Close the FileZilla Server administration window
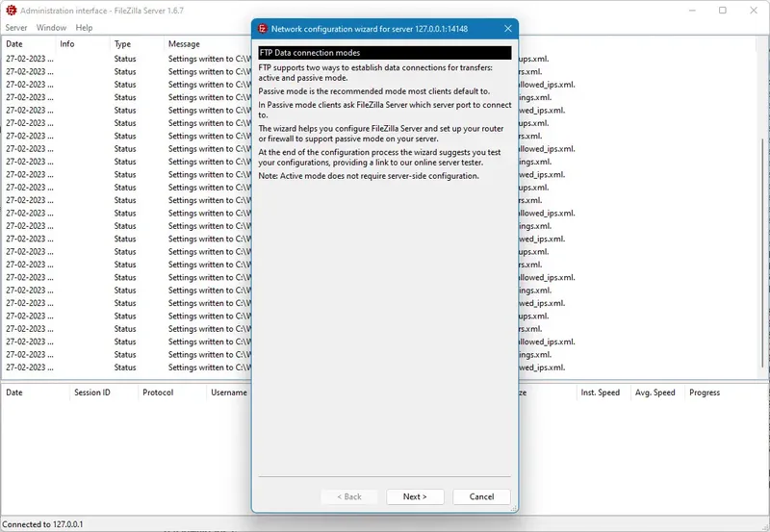The height and width of the screenshot is (532, 770). 754,11
